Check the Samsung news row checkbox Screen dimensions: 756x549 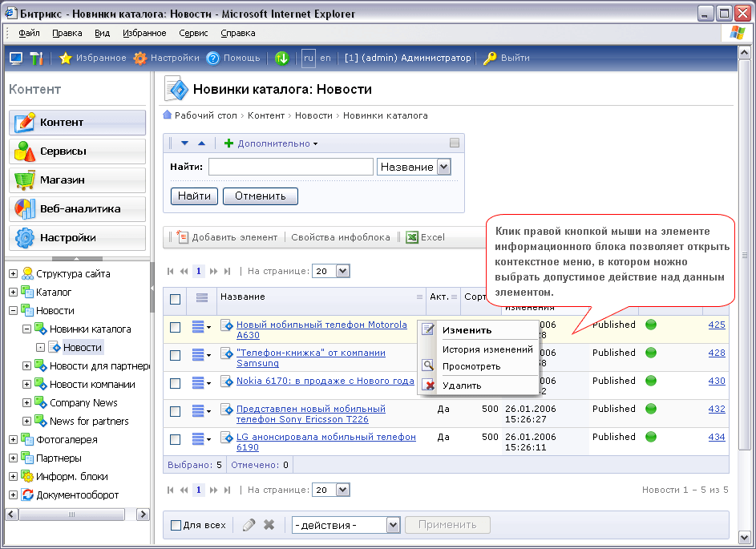[x=175, y=355]
